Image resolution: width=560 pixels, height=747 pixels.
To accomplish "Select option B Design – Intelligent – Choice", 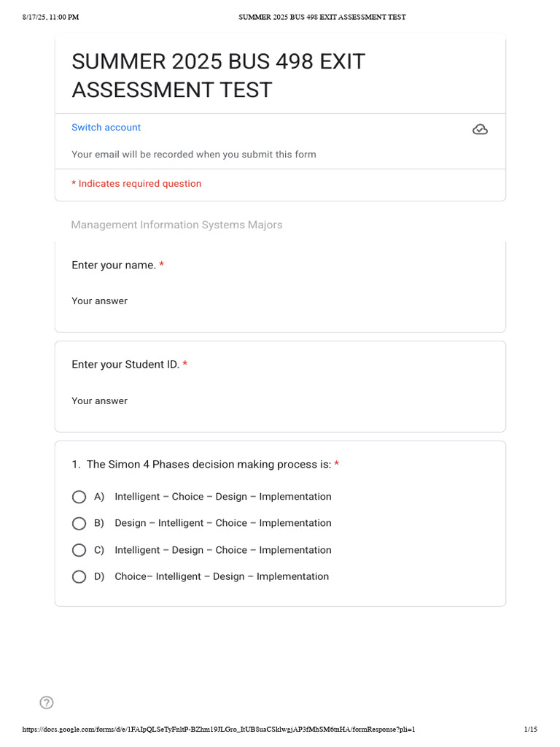I will point(79,524).
